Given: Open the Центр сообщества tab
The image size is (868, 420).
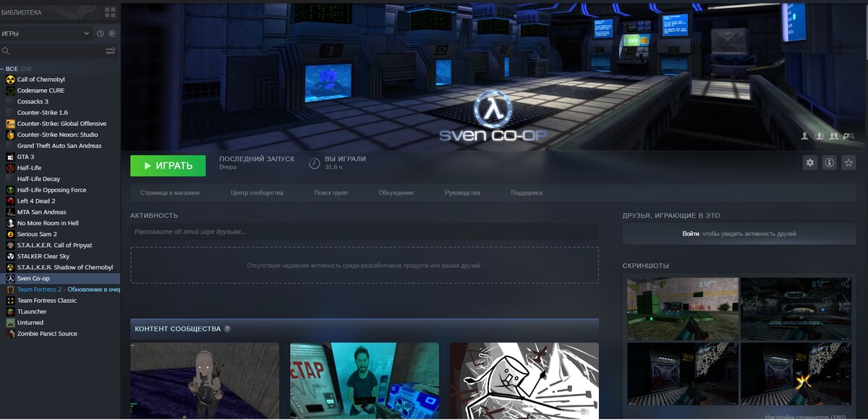Looking at the screenshot, I should click(x=257, y=193).
